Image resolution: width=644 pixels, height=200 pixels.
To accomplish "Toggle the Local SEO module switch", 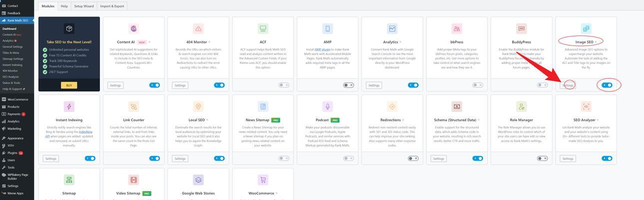I will pos(219,158).
